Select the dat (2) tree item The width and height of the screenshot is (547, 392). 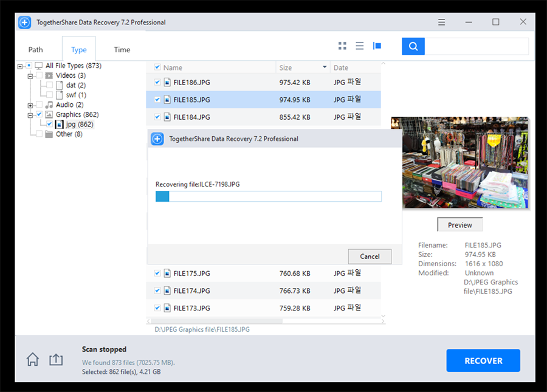76,85
